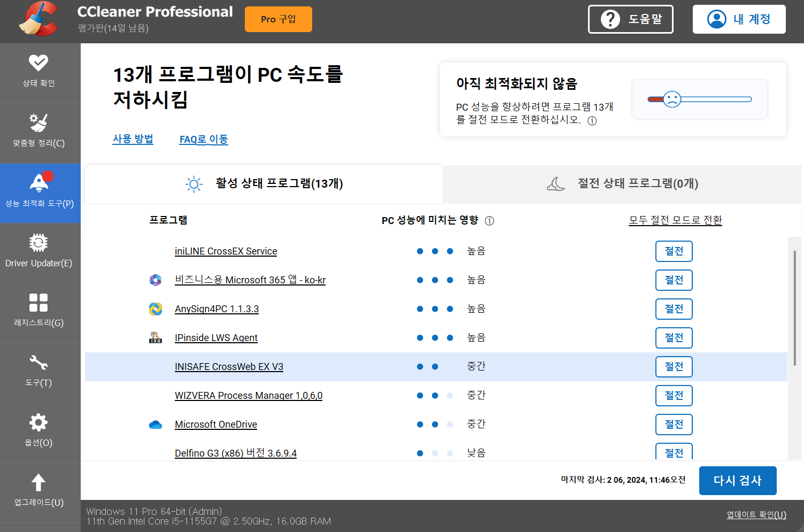Screen dimensions: 804x532
Task: Click 평가판(14일 남음) trial text
Action: pyautogui.click(x=113, y=28)
